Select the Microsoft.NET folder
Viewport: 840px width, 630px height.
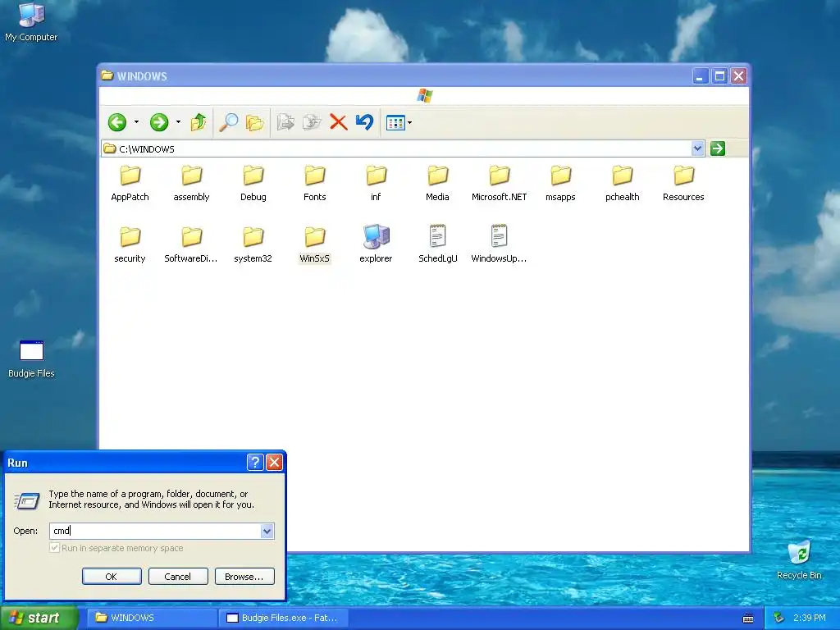[x=500, y=184]
